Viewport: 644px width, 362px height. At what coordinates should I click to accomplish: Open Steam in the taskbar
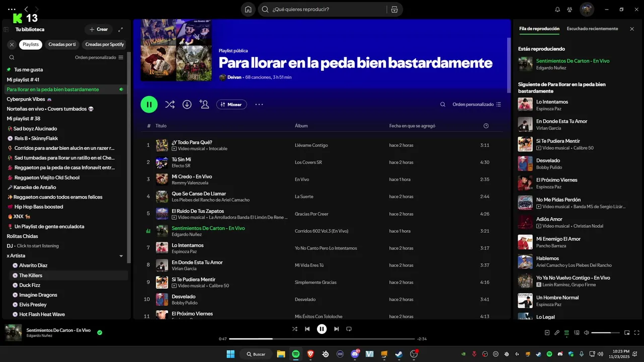(x=398, y=354)
